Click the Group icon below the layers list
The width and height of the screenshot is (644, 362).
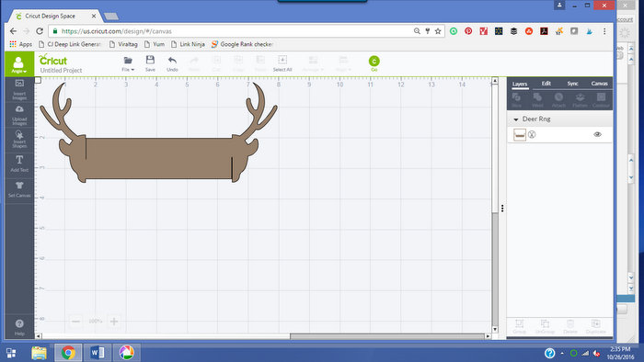tap(520, 326)
